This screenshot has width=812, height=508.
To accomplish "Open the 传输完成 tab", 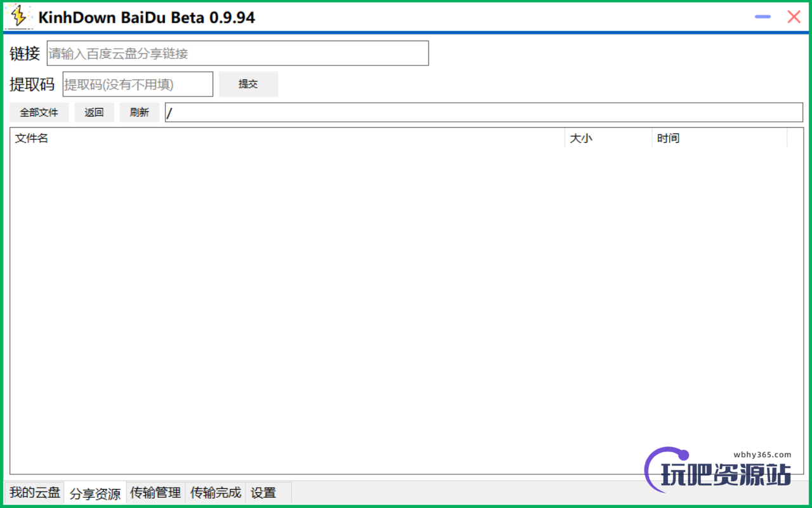I will [x=216, y=492].
